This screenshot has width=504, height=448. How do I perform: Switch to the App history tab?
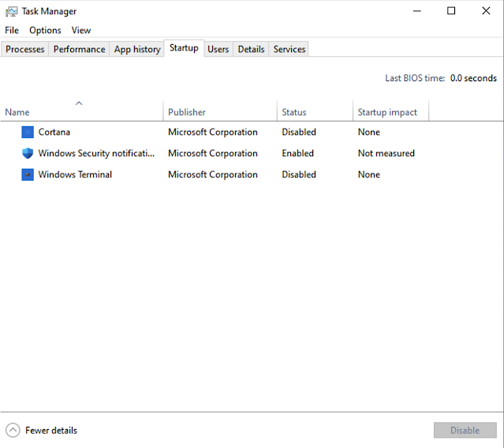click(137, 49)
